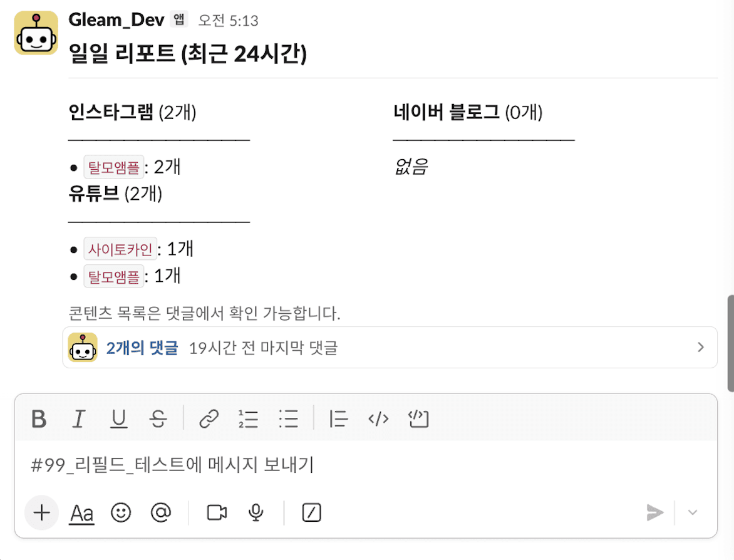Insert a link into the message
Viewport: 734px width, 560px height.
[209, 418]
